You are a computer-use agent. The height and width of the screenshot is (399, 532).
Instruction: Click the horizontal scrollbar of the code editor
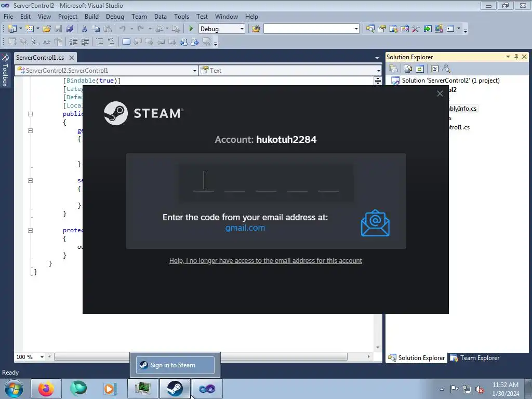coord(201,357)
